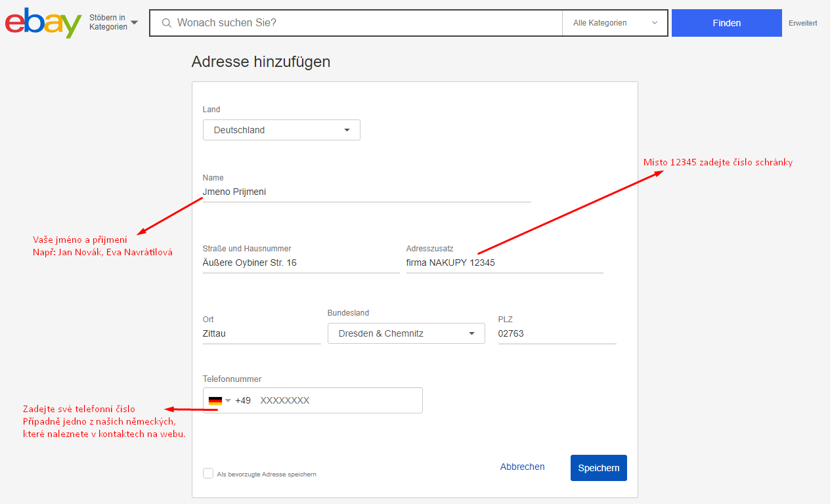
Task: Click the Speichern button
Action: pos(599,468)
